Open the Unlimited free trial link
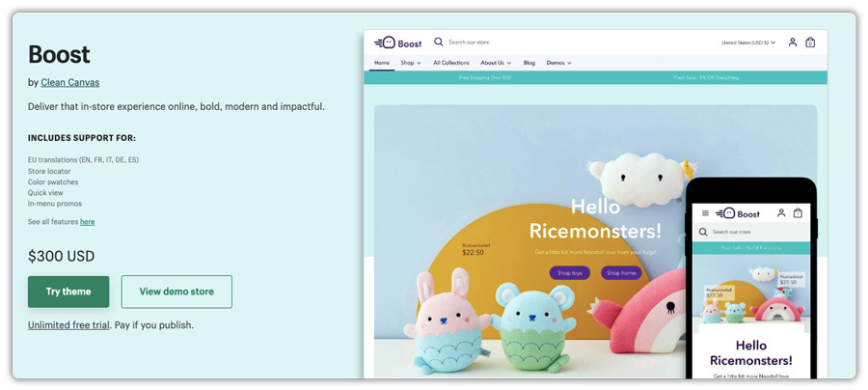868x390 pixels. click(x=68, y=325)
